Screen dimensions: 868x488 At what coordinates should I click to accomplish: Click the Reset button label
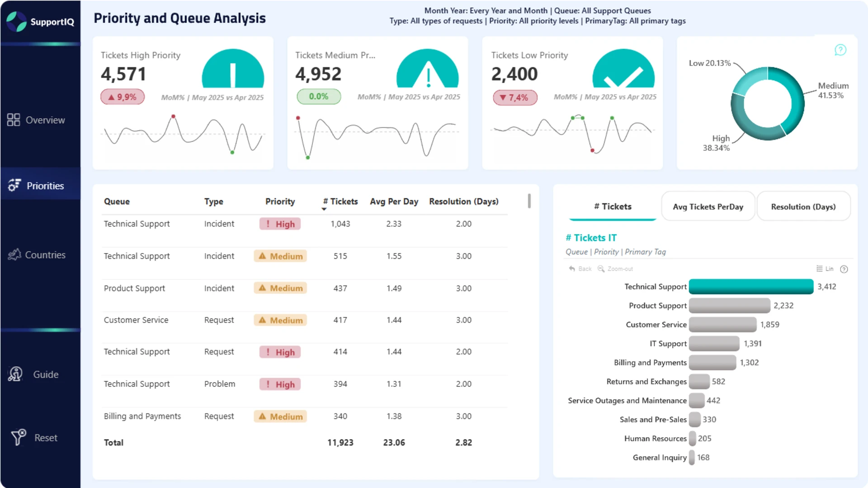tap(46, 438)
